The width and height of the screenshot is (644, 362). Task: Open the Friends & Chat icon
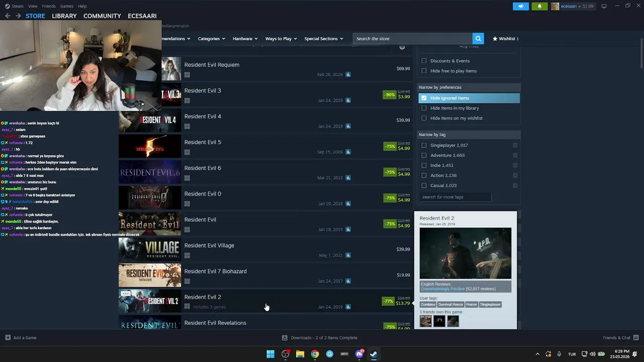(636, 338)
